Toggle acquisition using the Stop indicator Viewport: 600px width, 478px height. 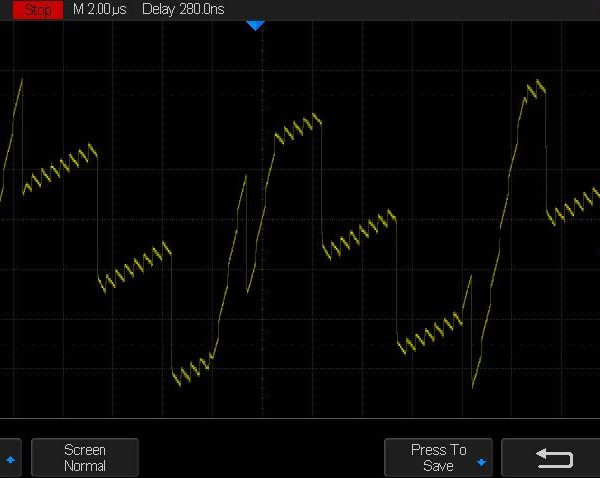click(38, 9)
